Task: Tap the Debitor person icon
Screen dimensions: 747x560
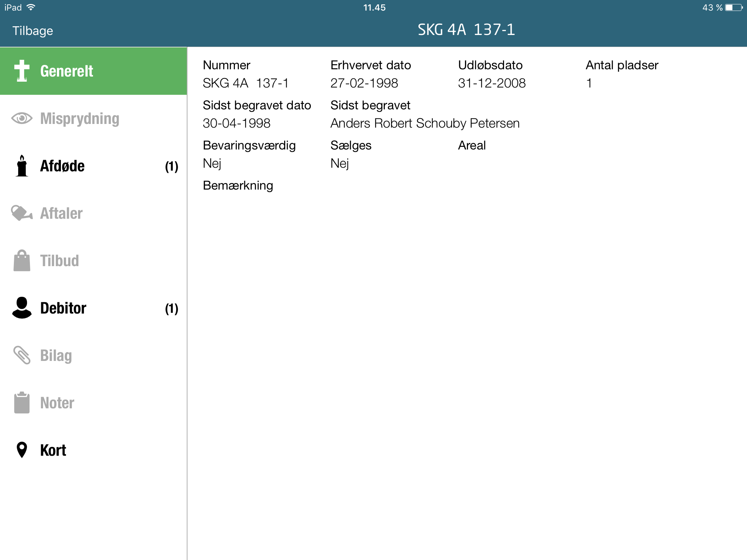Action: (x=22, y=308)
